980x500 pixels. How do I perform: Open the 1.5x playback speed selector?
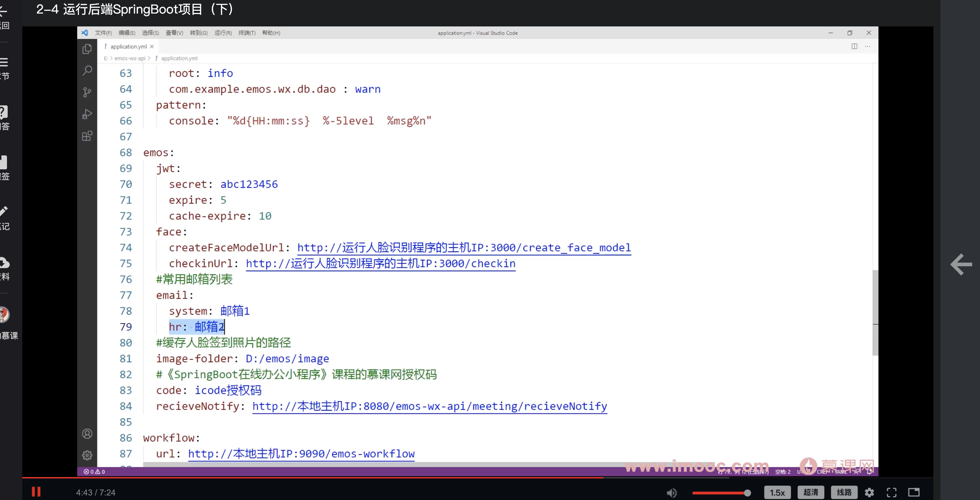click(x=777, y=492)
